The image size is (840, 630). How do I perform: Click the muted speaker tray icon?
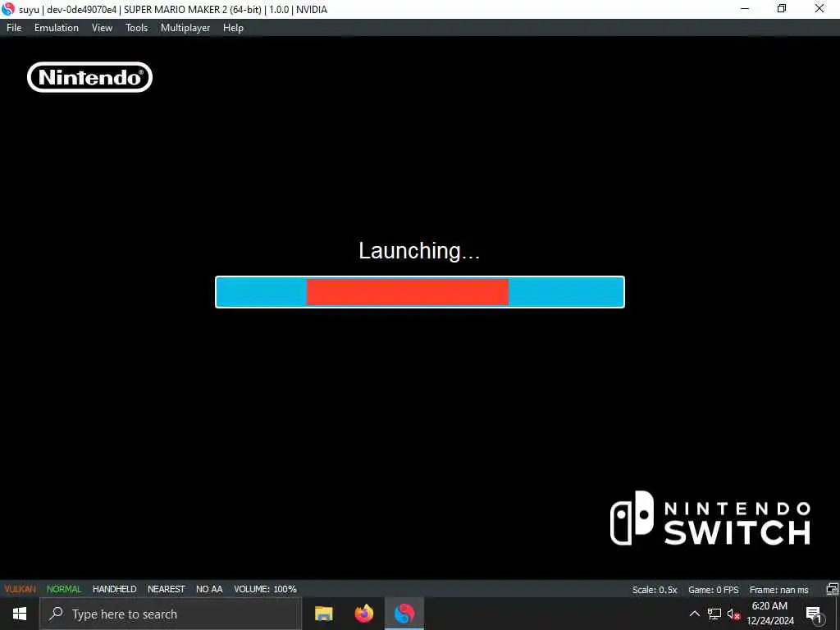[x=733, y=614]
